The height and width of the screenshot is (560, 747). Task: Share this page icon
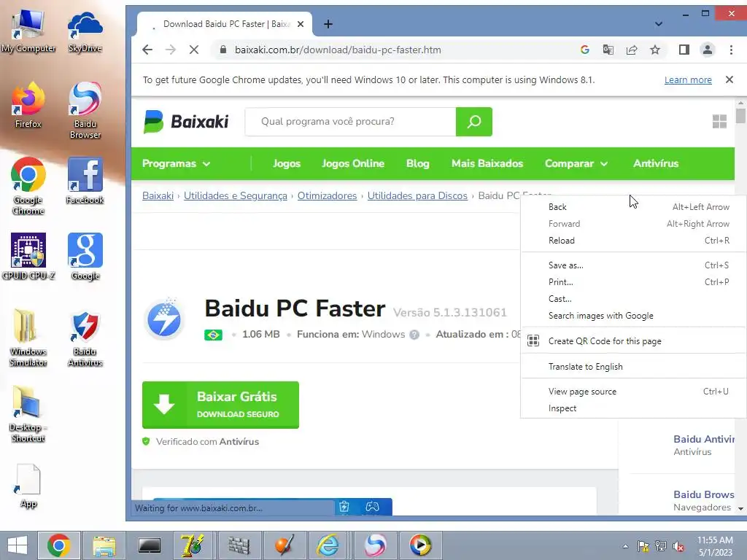[x=632, y=50]
